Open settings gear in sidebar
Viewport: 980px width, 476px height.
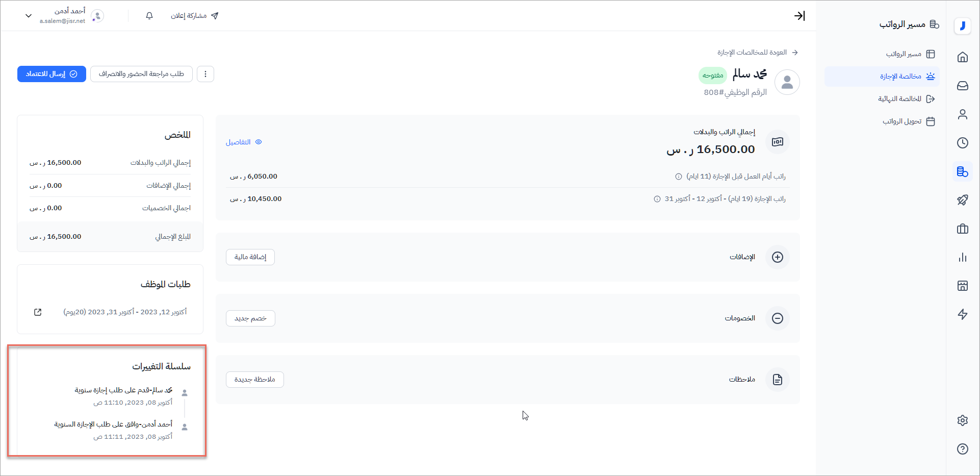[x=962, y=420]
